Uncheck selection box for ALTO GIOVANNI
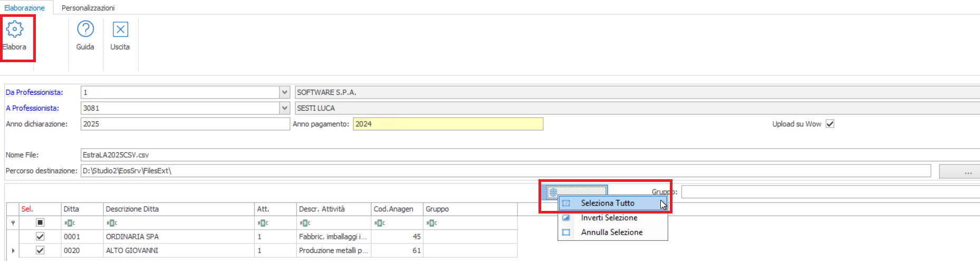The height and width of the screenshot is (262, 980). click(x=40, y=250)
